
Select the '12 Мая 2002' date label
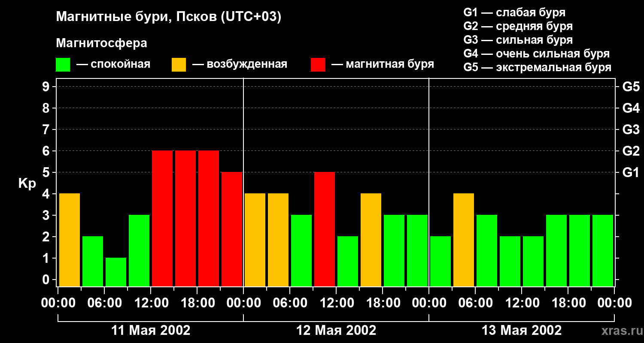336,331
